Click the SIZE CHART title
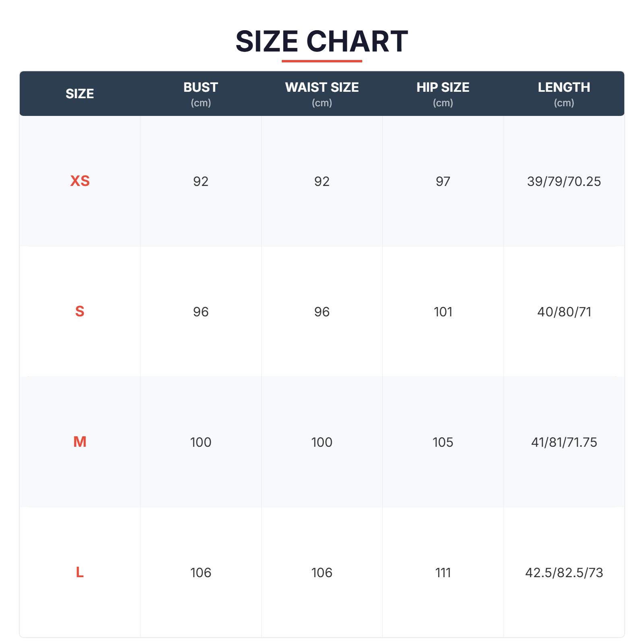The image size is (644, 644). 322,41
